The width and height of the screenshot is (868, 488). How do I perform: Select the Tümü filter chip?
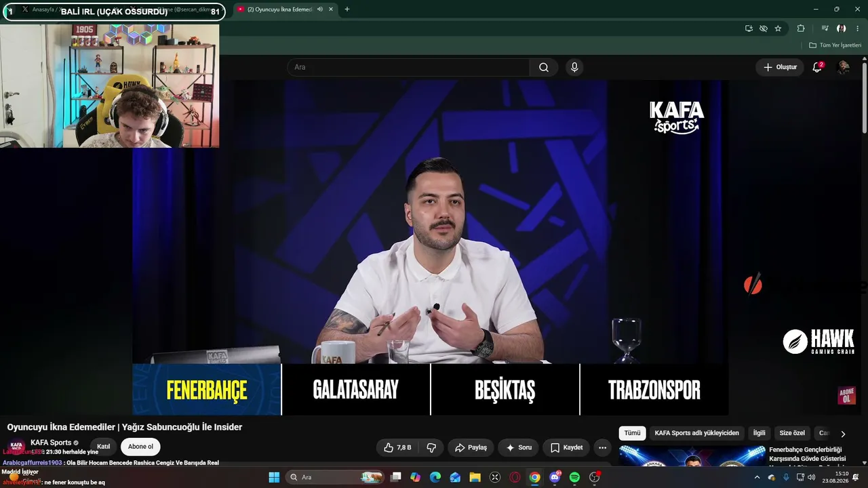coord(632,433)
